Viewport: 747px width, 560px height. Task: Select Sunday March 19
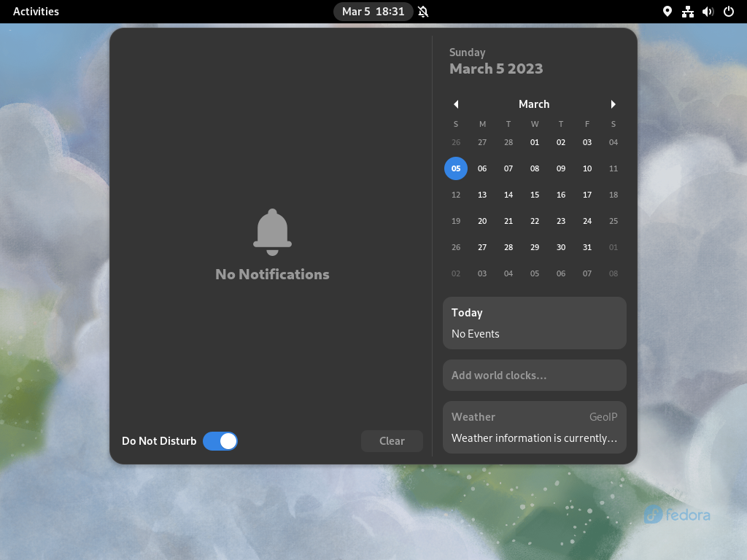pyautogui.click(x=456, y=221)
